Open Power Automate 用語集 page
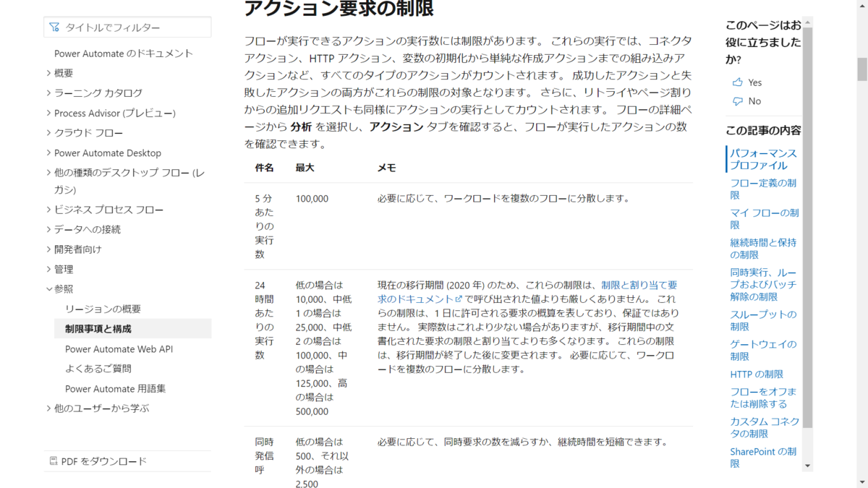Screen dimensions: 868x488 [x=116, y=388]
